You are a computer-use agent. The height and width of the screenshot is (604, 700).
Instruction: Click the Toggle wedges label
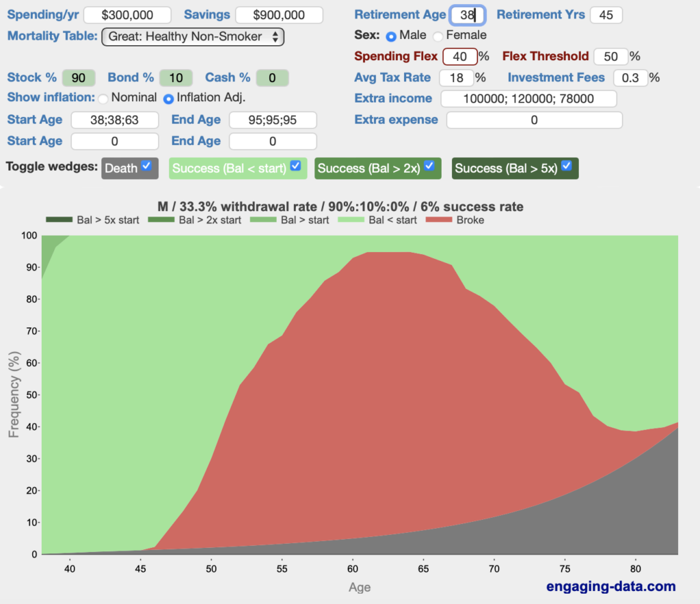click(52, 167)
